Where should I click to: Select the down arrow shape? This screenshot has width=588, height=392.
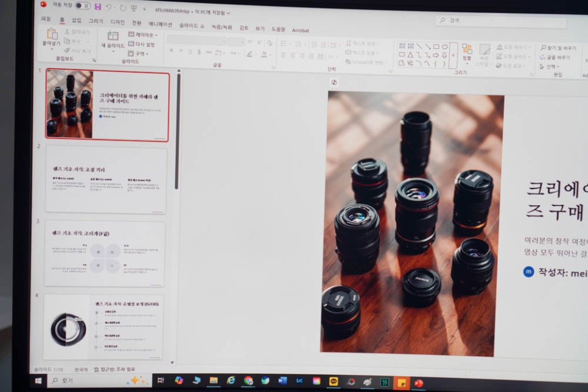pyautogui.click(x=444, y=55)
